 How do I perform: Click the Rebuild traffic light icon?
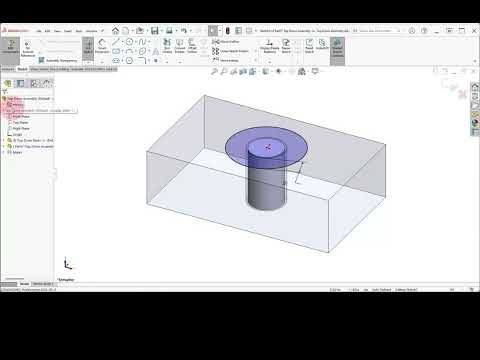tap(228, 31)
